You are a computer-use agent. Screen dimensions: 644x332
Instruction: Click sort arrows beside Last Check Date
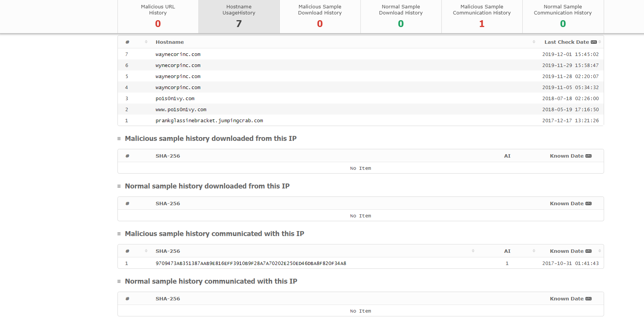pyautogui.click(x=600, y=42)
